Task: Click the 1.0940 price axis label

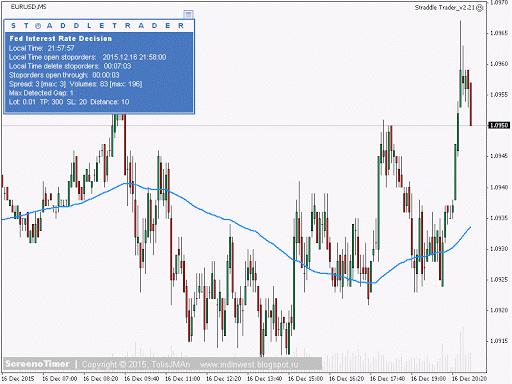Action: (499, 187)
